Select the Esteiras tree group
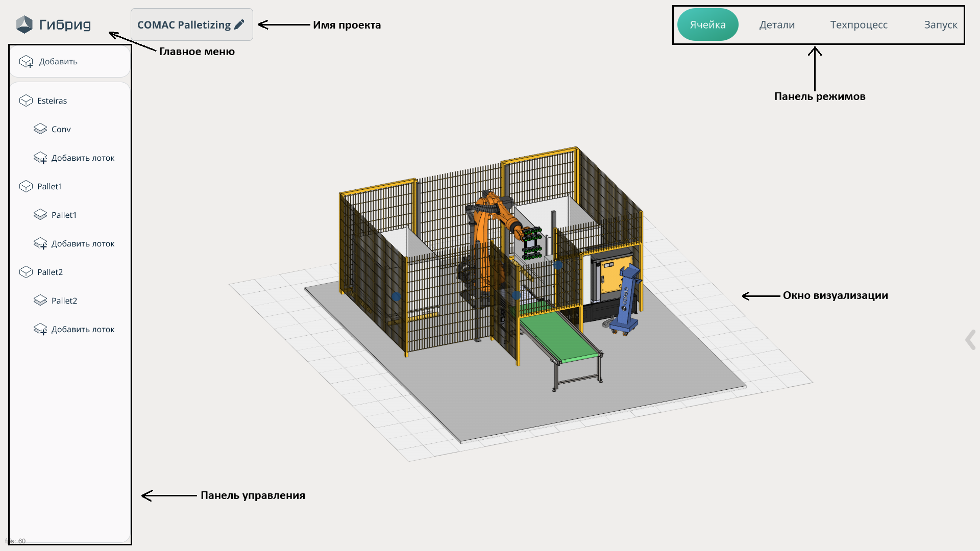This screenshot has height=551, width=980. pyautogui.click(x=52, y=101)
